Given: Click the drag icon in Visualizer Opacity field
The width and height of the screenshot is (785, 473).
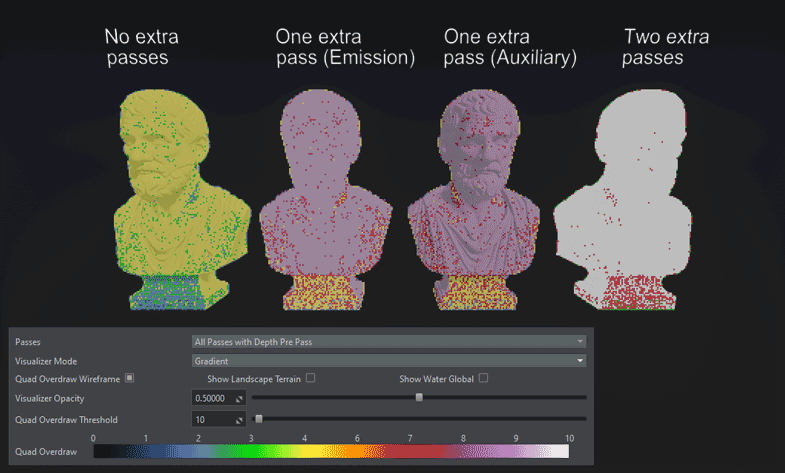Looking at the screenshot, I should tap(239, 399).
